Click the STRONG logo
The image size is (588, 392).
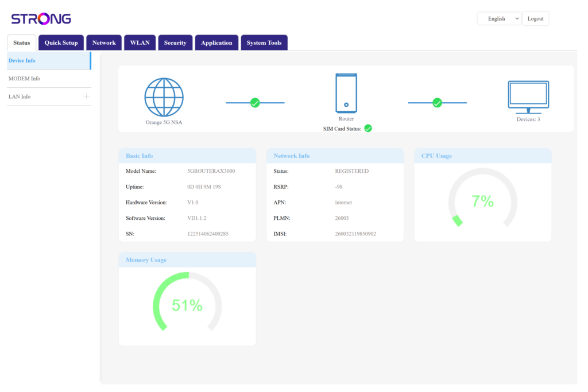coord(41,19)
